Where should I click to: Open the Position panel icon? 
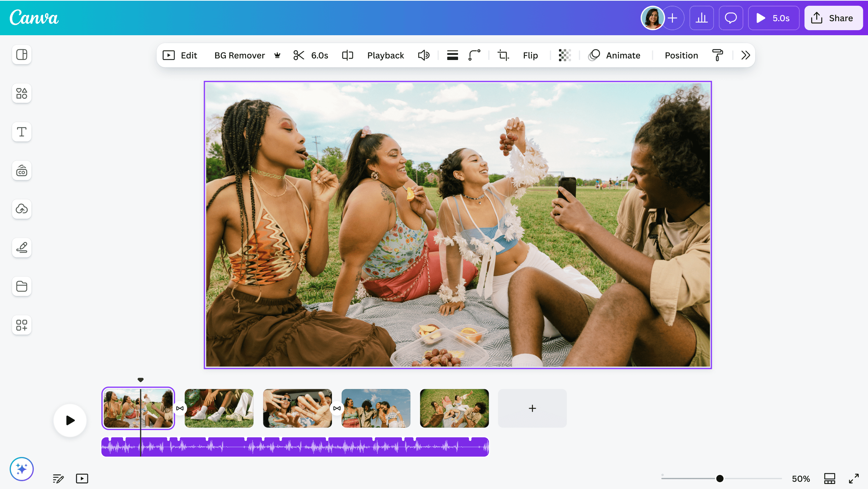[x=682, y=55]
